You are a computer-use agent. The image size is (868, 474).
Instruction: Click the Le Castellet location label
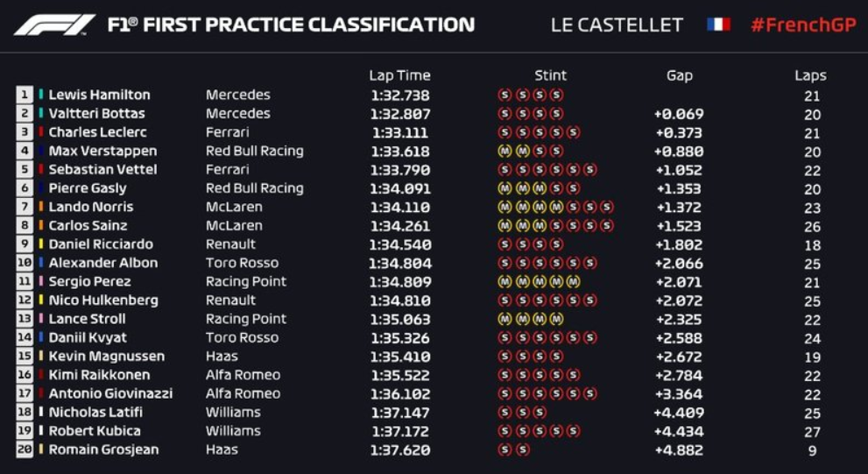[616, 25]
